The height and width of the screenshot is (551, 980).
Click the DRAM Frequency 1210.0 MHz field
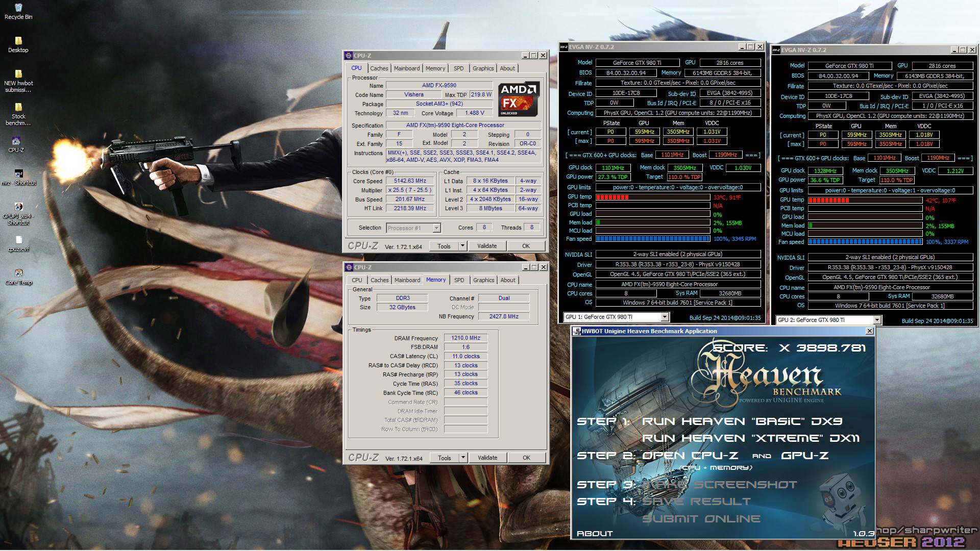(x=465, y=338)
